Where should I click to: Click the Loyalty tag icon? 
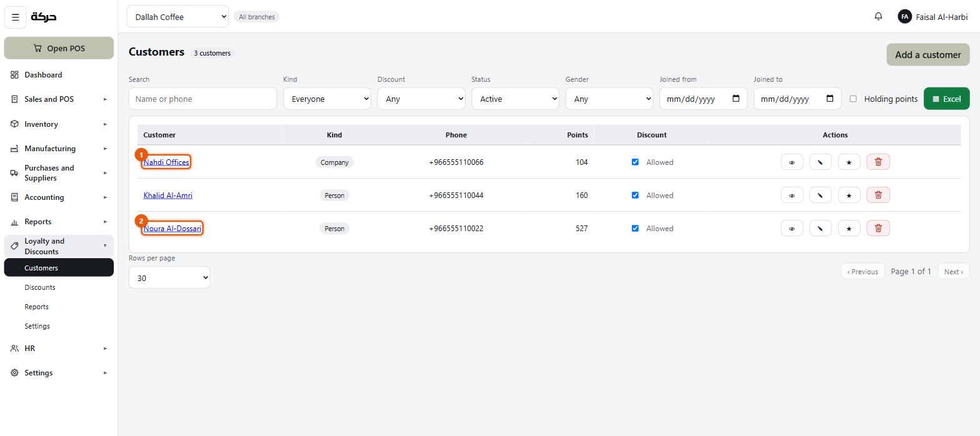tap(14, 246)
